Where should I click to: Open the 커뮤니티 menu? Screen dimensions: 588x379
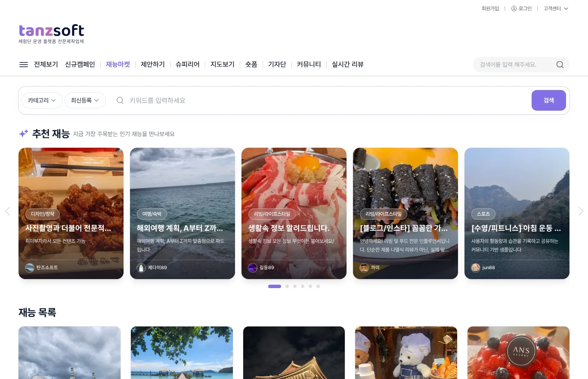[309, 65]
